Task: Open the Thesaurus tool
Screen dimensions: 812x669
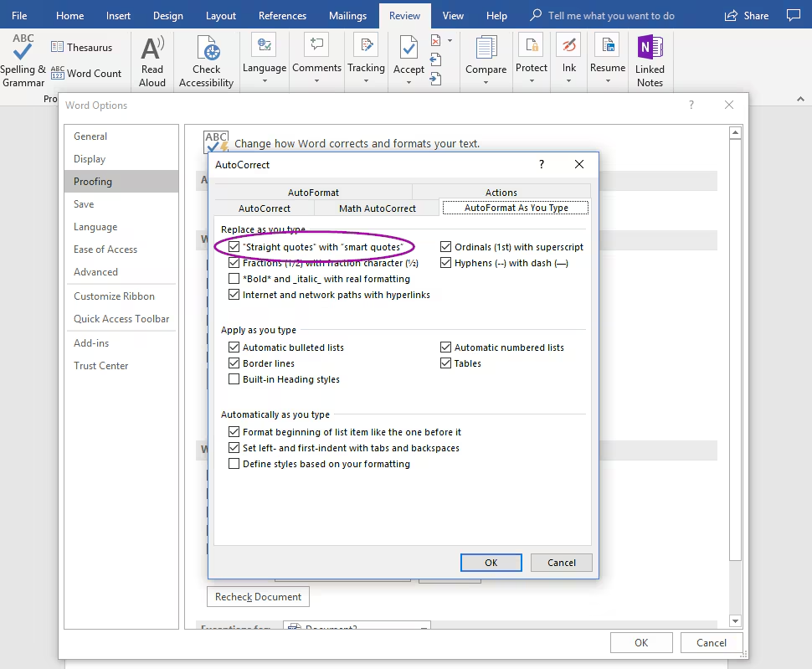Action: point(82,47)
